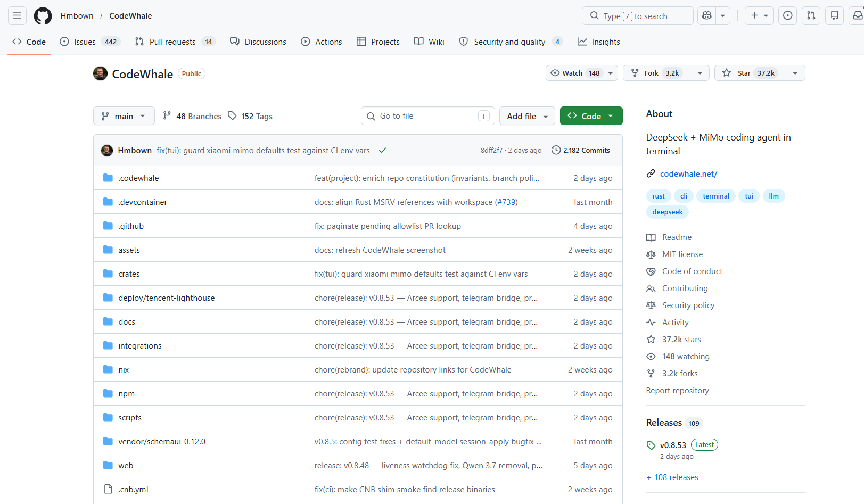This screenshot has width=864, height=504.
Task: Open the main branch selector dropdown
Action: 124,116
